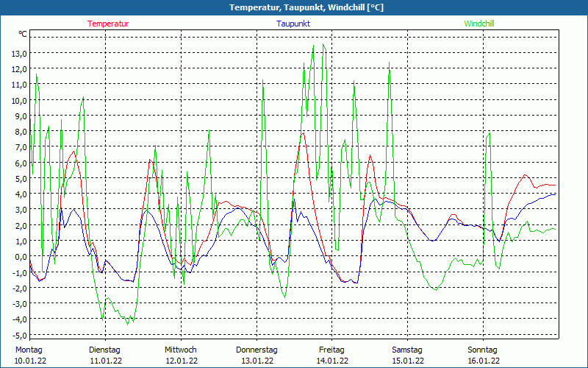Viewport: 588px width, 368px height.
Task: Select the Freitag day label
Action: [331, 350]
